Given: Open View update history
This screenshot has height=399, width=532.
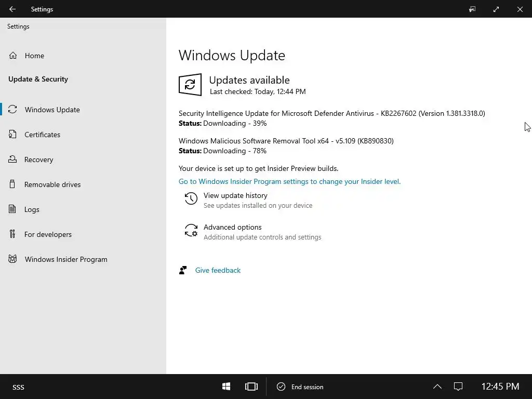Looking at the screenshot, I should (235, 195).
